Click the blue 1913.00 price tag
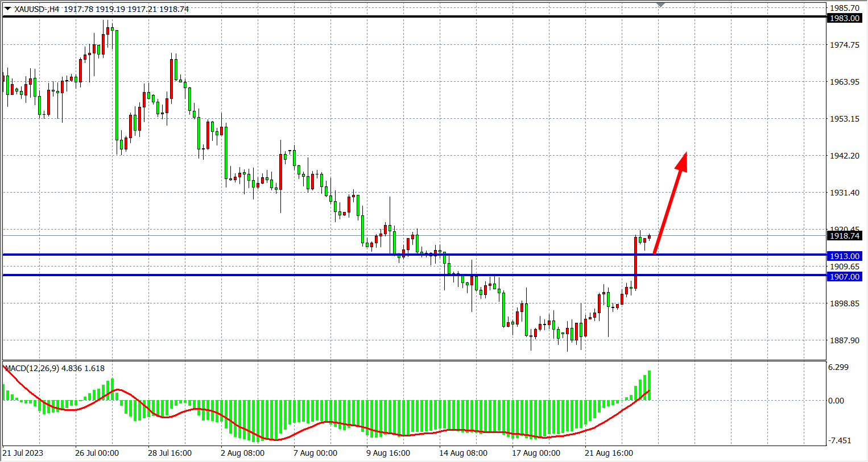Screen dimensions: 868x462 845,256
